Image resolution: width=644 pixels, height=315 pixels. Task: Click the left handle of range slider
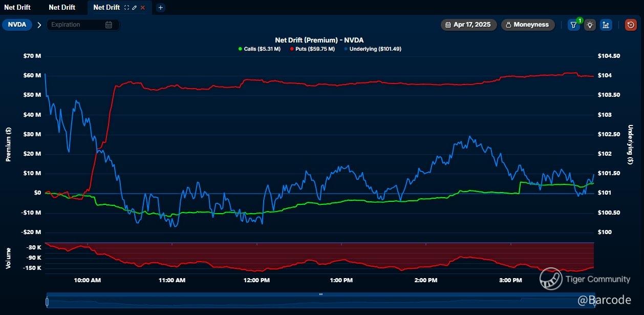pos(47,302)
